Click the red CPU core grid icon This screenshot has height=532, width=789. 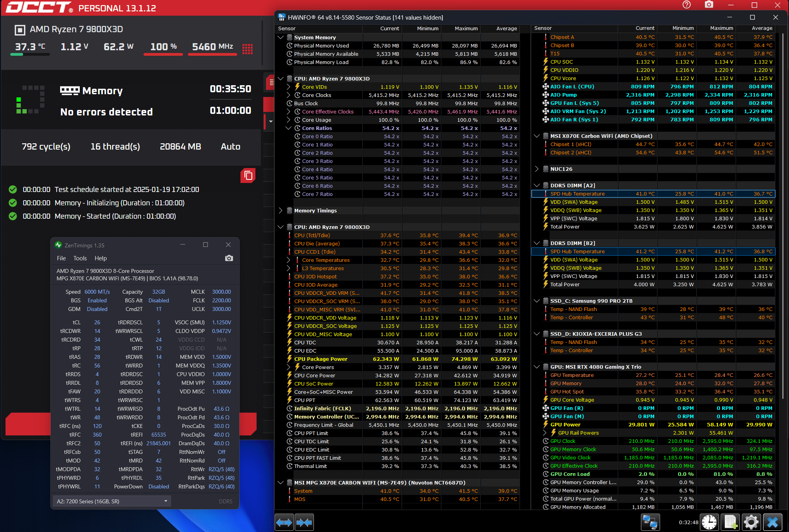248,49
